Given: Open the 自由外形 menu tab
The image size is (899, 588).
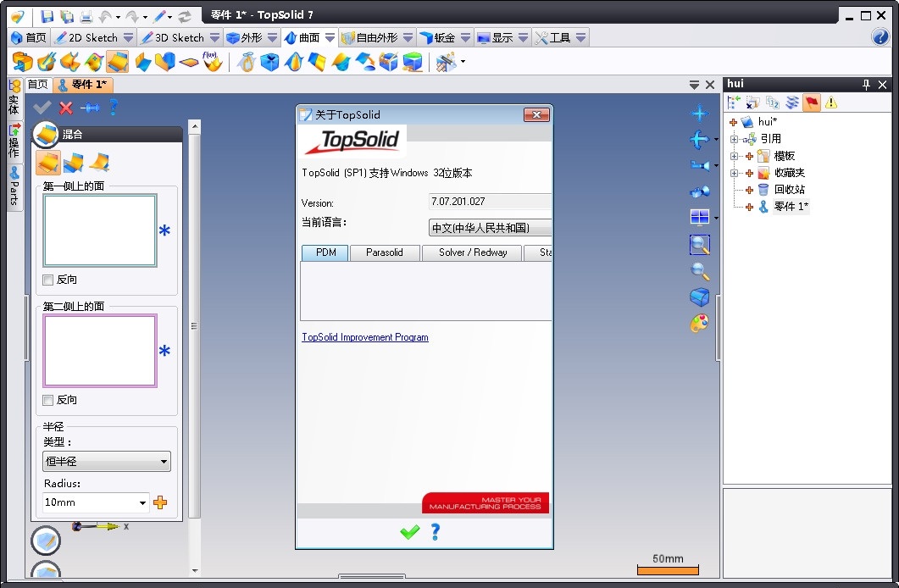Looking at the screenshot, I should click(x=370, y=38).
